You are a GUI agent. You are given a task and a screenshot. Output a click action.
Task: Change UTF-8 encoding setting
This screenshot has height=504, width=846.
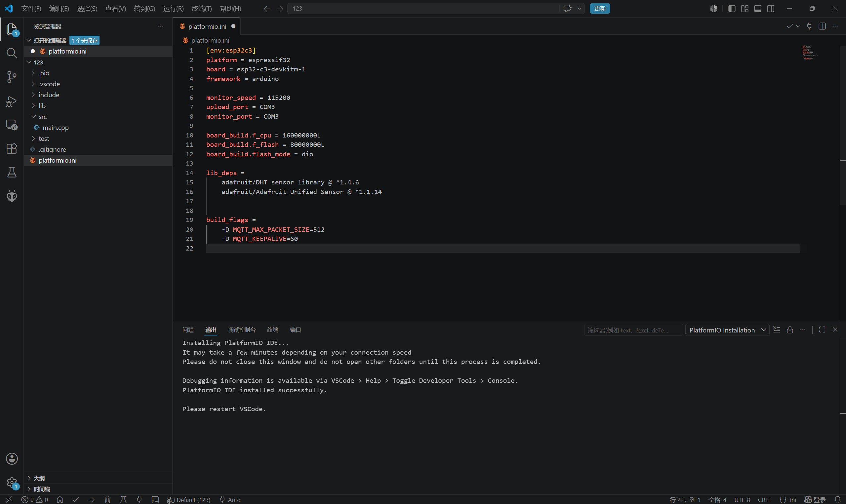pos(742,500)
